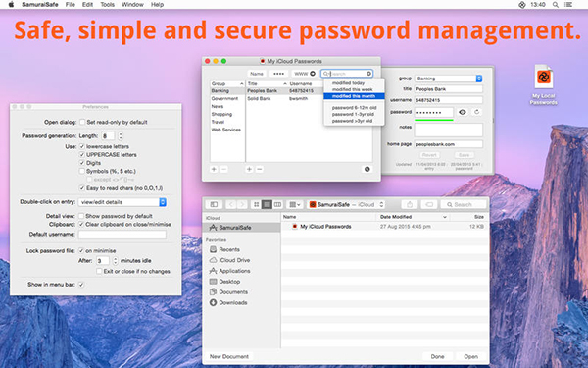Open SamuraiSafe — iCloud location popup
This screenshot has height=368, width=588.
pyautogui.click(x=346, y=205)
